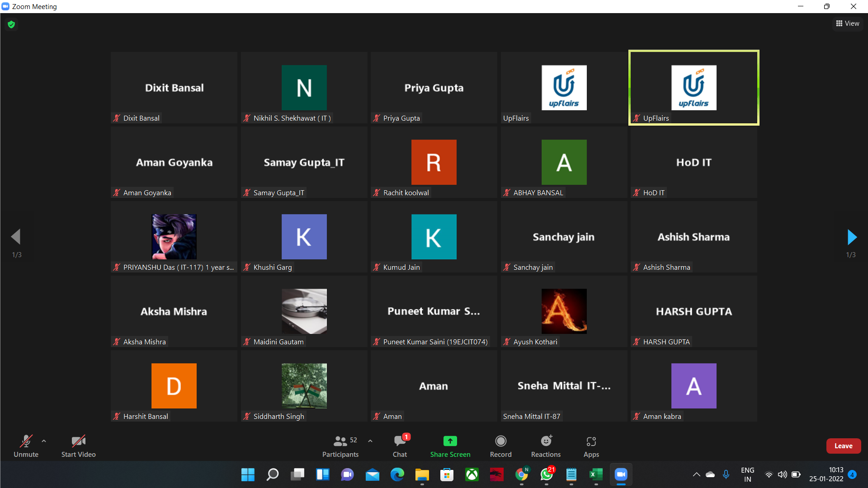Click the green encryption shield icon
The image size is (868, 488).
11,24
